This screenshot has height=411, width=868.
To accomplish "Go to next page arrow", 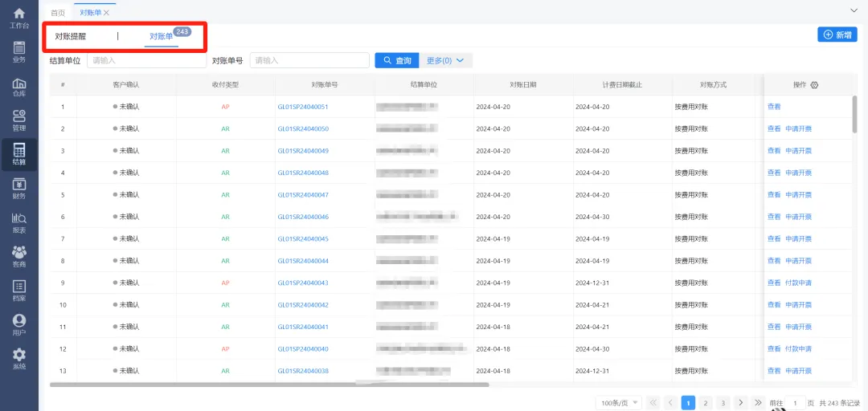I will click(741, 403).
